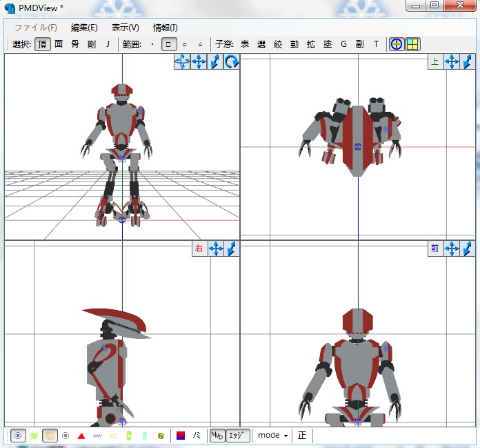Toggle the cyan capsule display icon

(x=145, y=436)
